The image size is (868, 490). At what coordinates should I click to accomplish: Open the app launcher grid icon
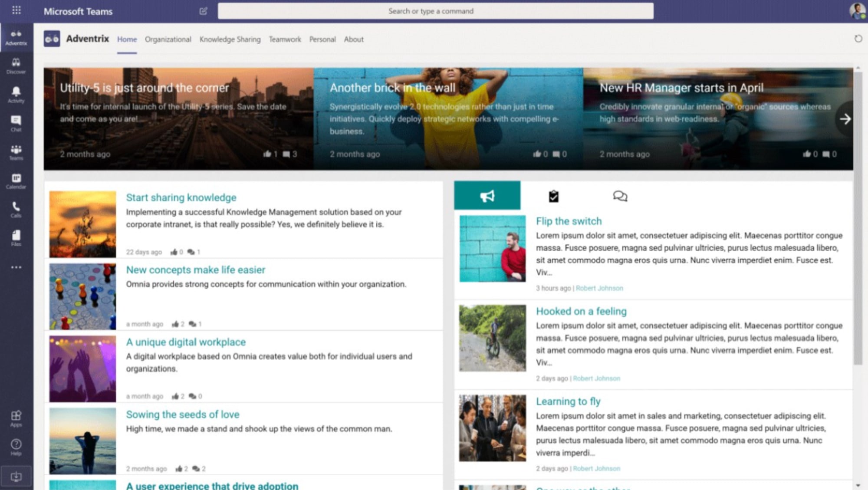16,10
